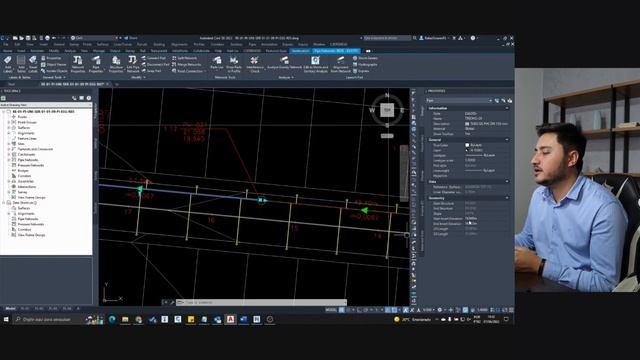Click the keyword search field in title bar
Screen dimensions: 640x360
tap(387, 38)
